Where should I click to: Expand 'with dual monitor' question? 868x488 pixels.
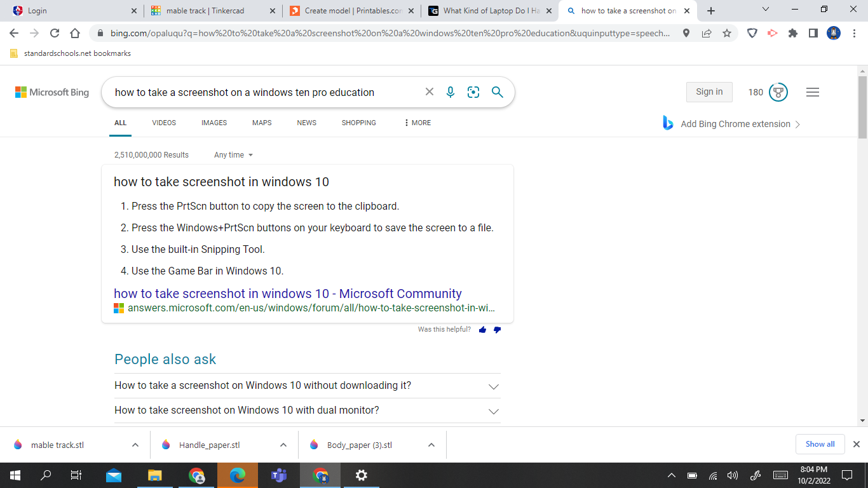click(308, 410)
